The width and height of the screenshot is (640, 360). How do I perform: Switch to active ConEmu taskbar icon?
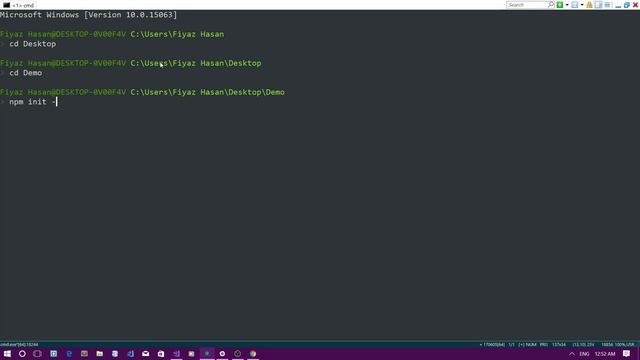pos(207,354)
